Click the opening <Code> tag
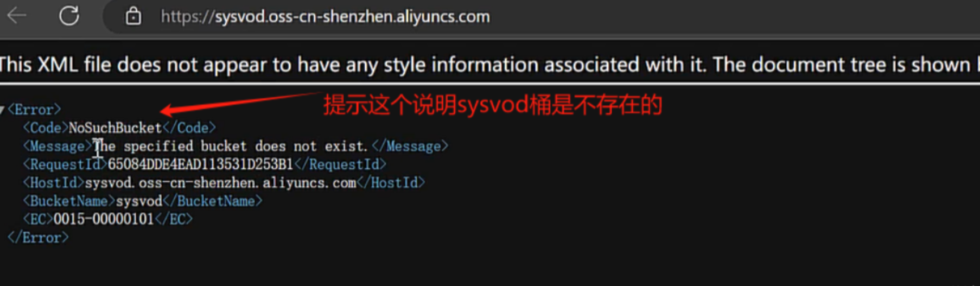 pyautogui.click(x=46, y=128)
